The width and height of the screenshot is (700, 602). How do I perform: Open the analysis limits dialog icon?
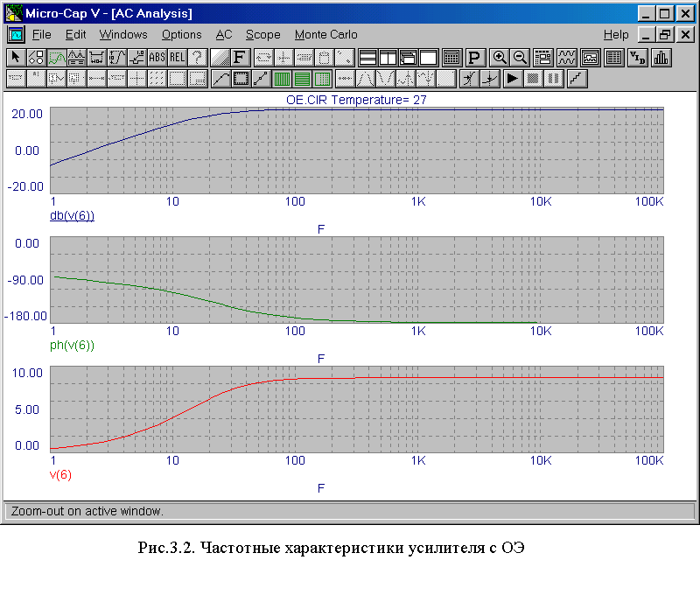(x=542, y=58)
